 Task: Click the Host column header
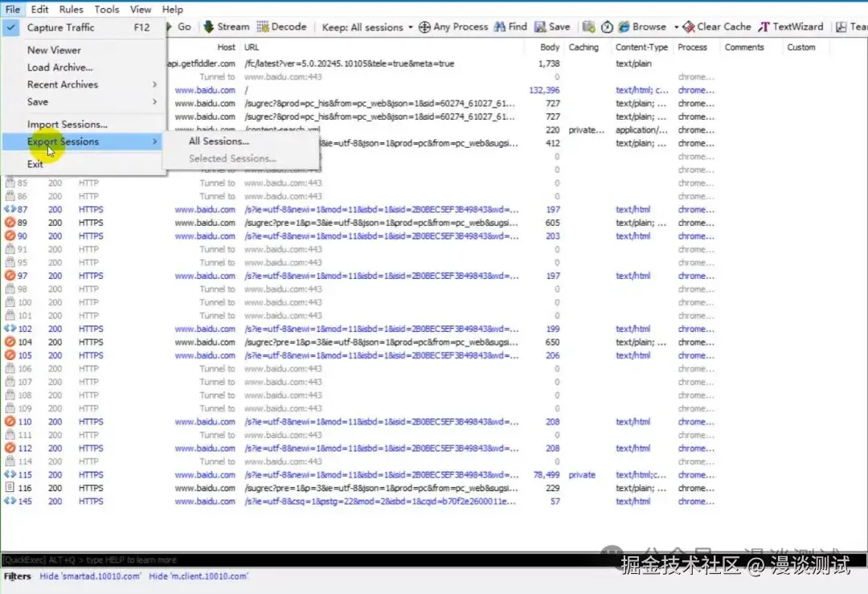[226, 47]
